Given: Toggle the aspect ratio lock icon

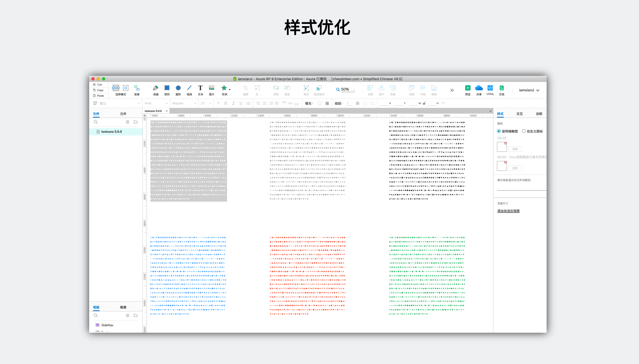Looking at the screenshot, I should click(424, 104).
